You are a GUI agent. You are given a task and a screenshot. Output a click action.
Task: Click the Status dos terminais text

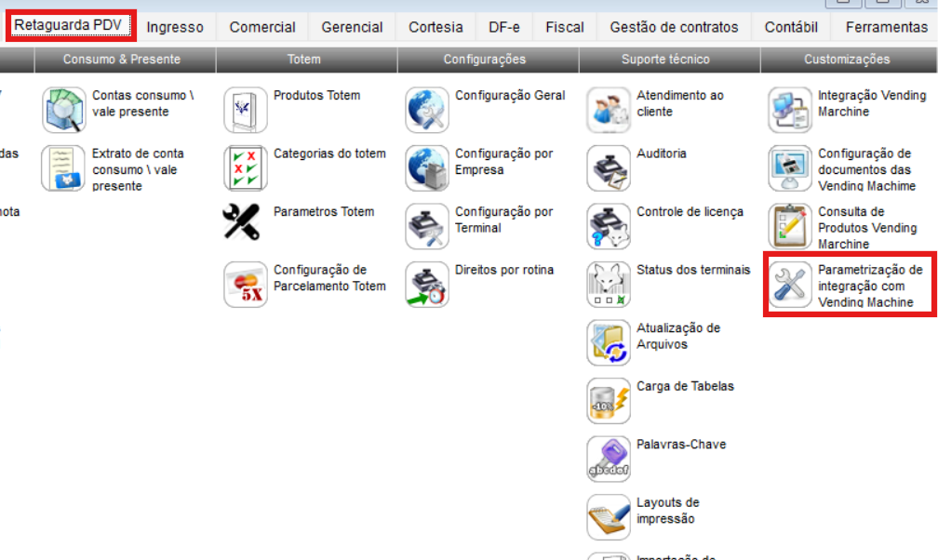pos(693,270)
